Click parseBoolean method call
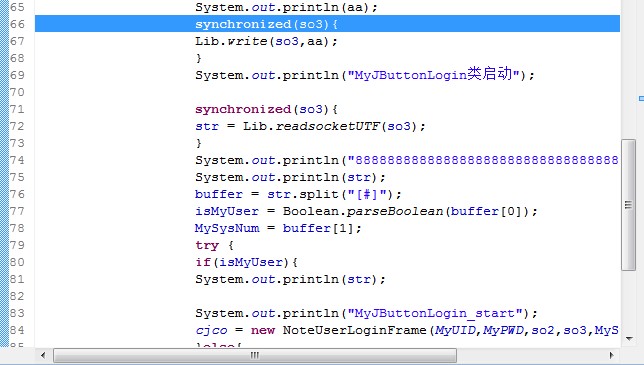Viewport: 644px width, 365px height. click(x=395, y=211)
